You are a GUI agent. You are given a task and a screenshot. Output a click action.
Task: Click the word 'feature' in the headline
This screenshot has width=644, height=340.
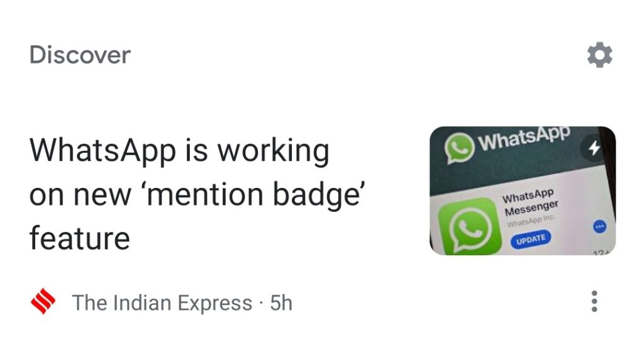(80, 238)
